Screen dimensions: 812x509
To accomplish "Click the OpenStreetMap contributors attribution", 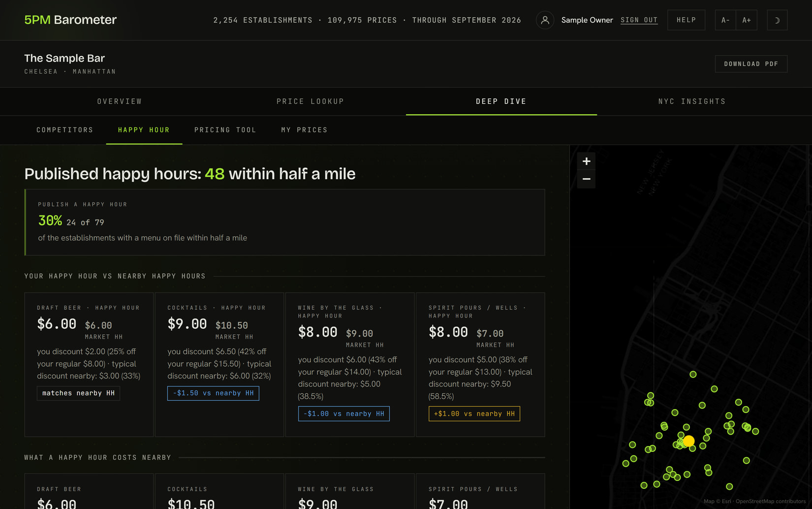I will (x=771, y=502).
